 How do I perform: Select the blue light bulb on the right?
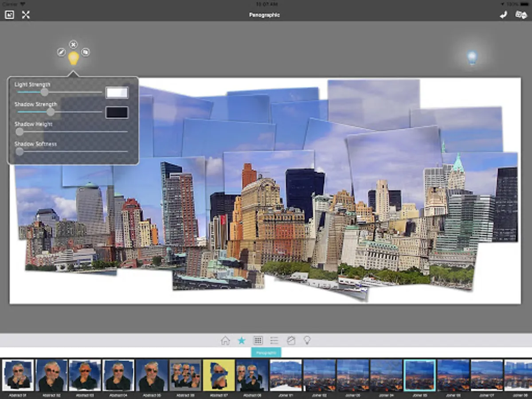pos(472,57)
